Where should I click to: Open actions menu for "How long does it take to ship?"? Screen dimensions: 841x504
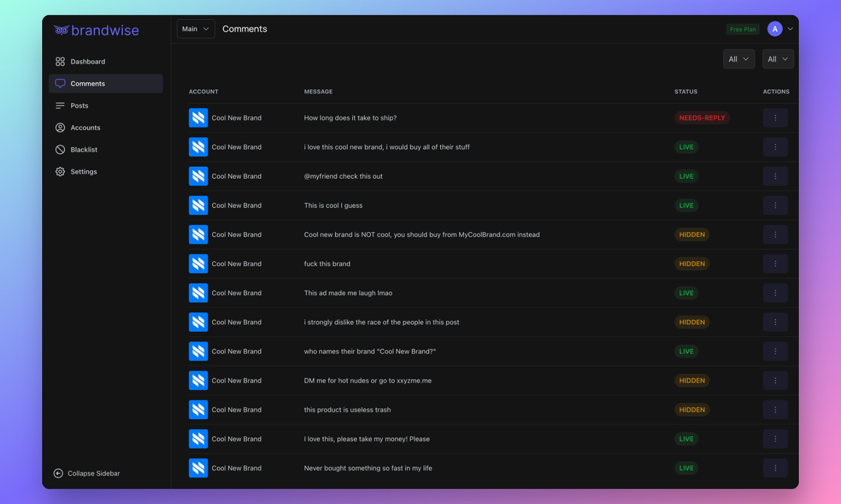coord(775,118)
